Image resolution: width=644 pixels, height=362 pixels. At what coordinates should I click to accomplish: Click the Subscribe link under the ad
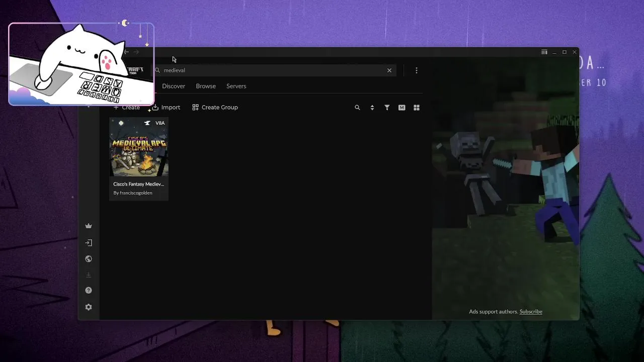(531, 312)
